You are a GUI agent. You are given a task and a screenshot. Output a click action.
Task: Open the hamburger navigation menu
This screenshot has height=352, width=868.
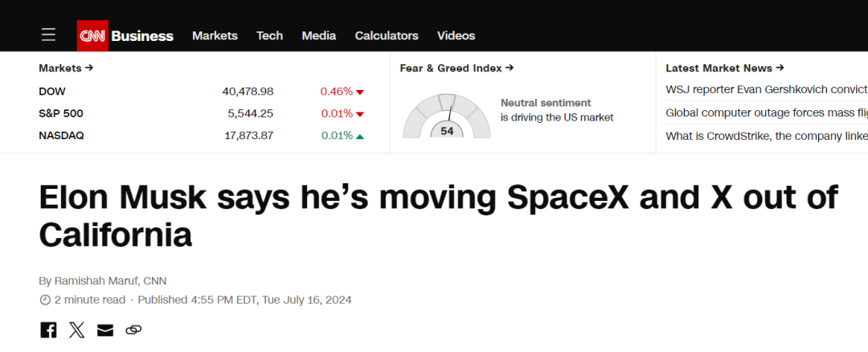tap(48, 35)
